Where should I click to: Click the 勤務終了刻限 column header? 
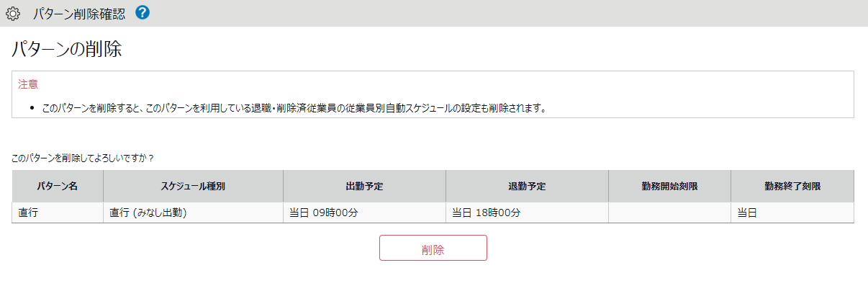tap(792, 186)
